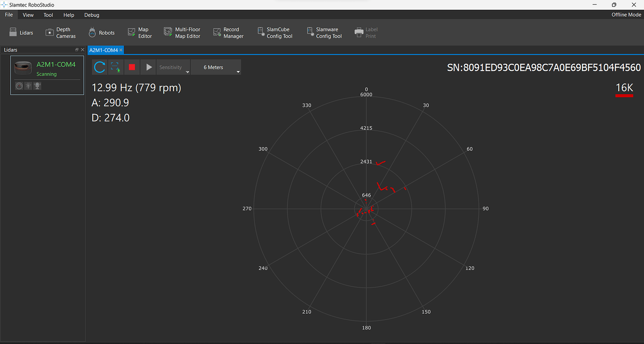Restart the scan with the refresh button
The height and width of the screenshot is (344, 644).
(x=99, y=67)
